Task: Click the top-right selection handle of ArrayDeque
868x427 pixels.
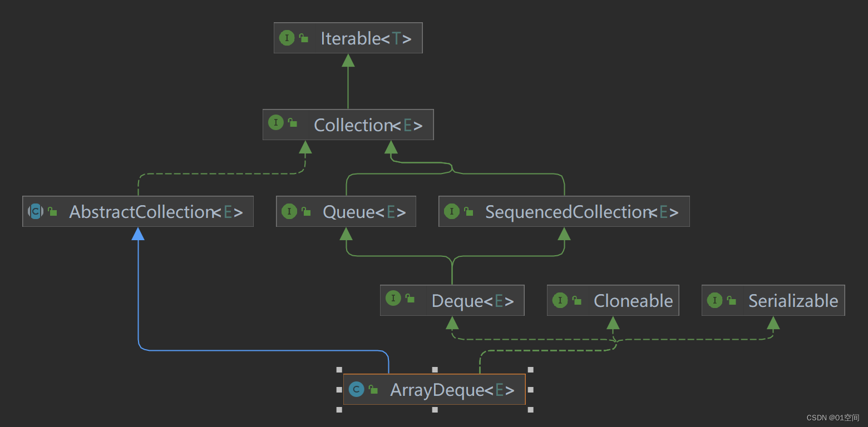Action: pos(530,369)
